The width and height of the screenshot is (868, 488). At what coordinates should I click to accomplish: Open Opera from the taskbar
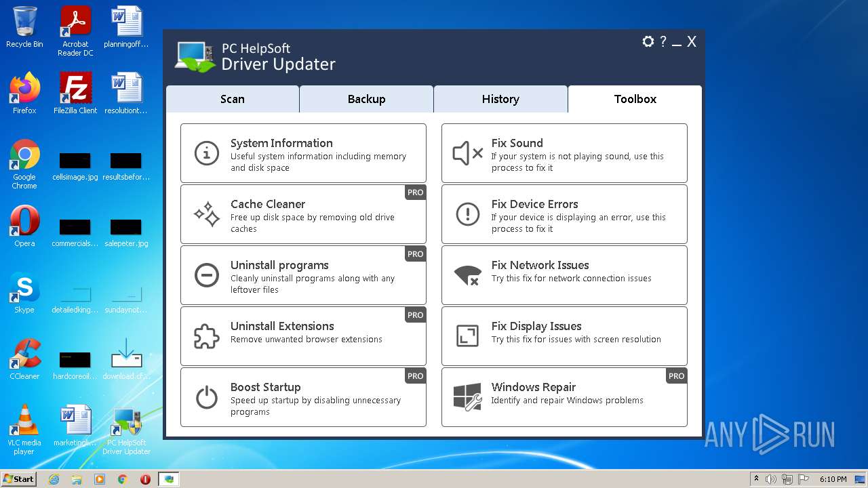pyautogui.click(x=145, y=479)
